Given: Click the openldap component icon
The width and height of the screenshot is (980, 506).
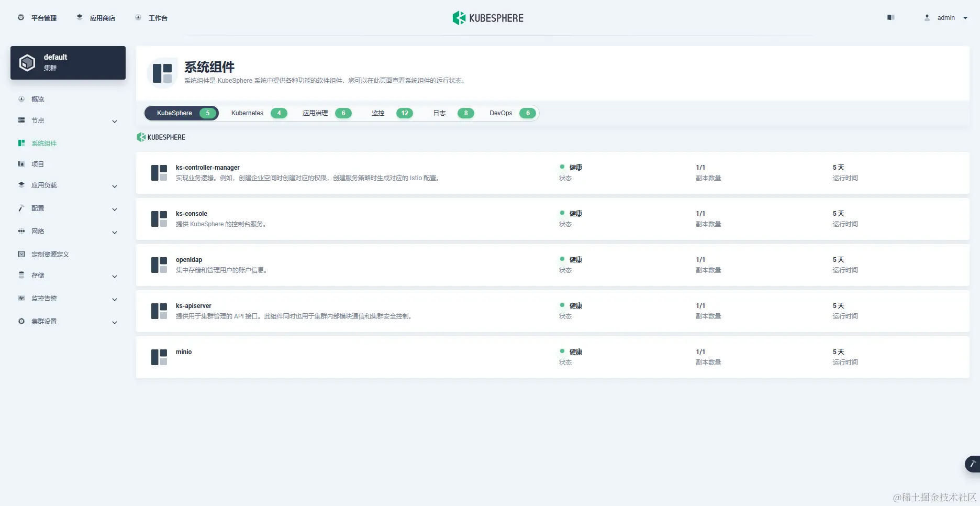Looking at the screenshot, I should [159, 265].
